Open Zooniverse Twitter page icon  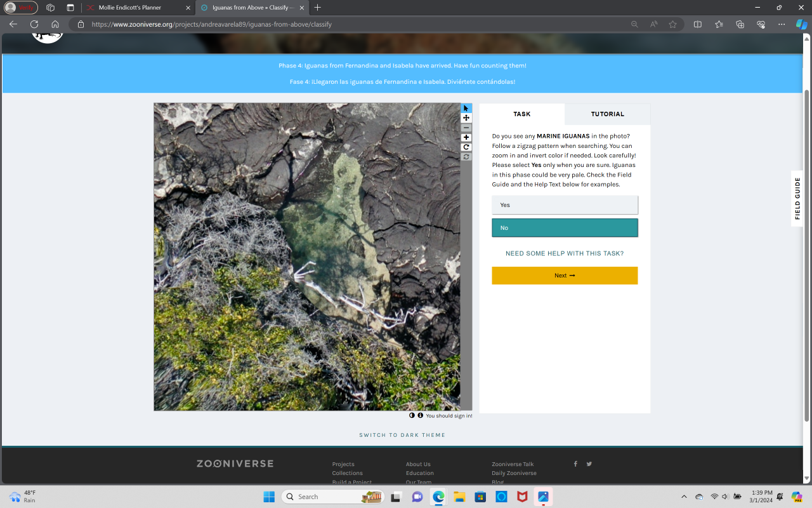coord(589,464)
